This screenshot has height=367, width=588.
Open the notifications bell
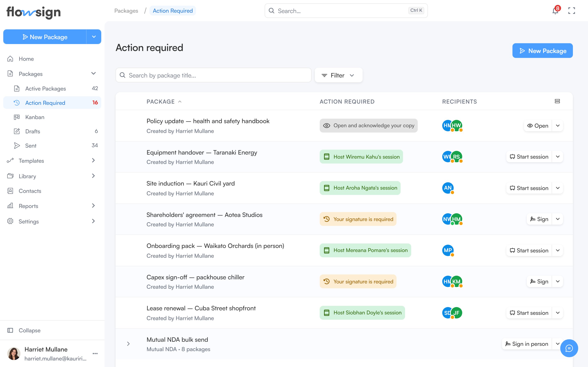coord(555,11)
